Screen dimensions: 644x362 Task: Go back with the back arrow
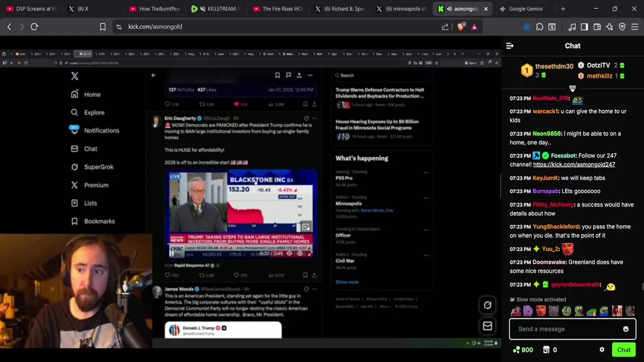(x=9, y=27)
